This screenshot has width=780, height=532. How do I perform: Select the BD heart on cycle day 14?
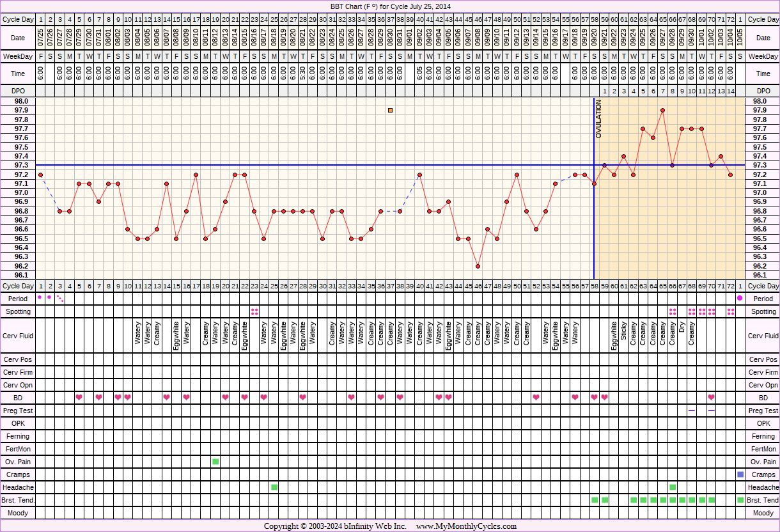coord(167,397)
